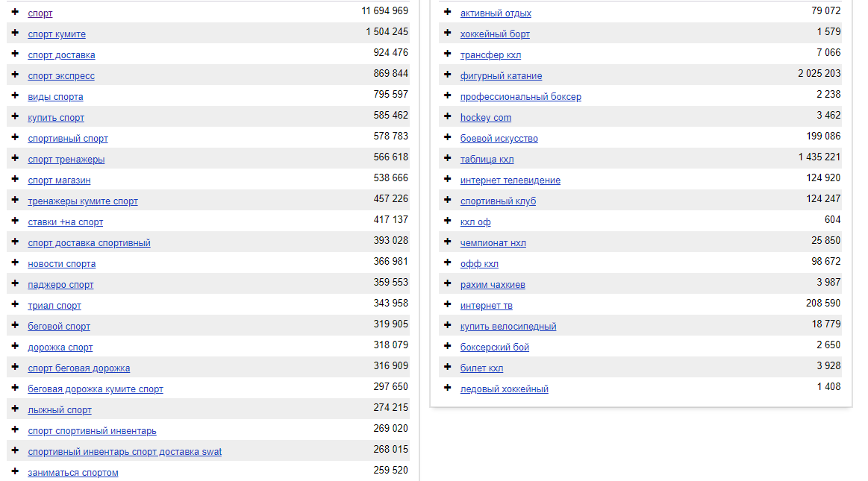The image size is (868, 481).
Task: Follow the "спорт доставка спортивный" link
Action: (89, 243)
